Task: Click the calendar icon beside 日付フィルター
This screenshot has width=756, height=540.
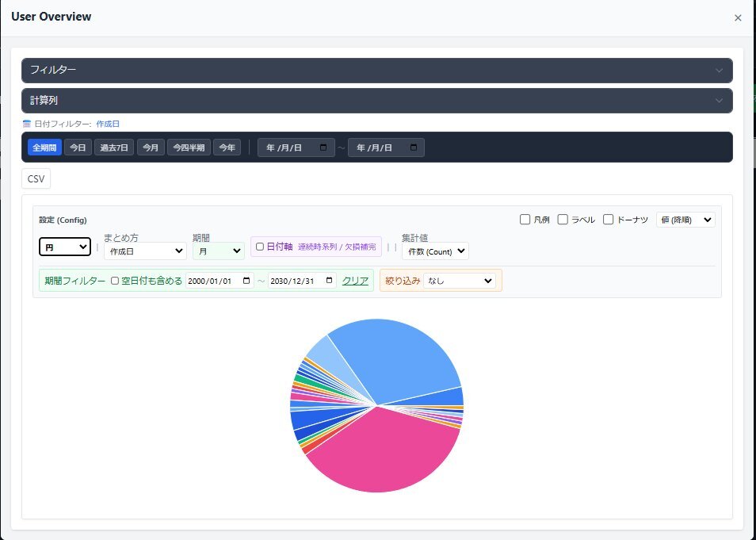Action: coord(27,124)
